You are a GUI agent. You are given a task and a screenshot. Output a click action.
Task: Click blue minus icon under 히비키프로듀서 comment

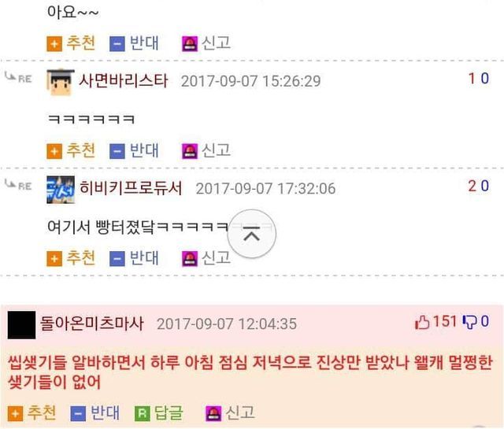coord(117,258)
